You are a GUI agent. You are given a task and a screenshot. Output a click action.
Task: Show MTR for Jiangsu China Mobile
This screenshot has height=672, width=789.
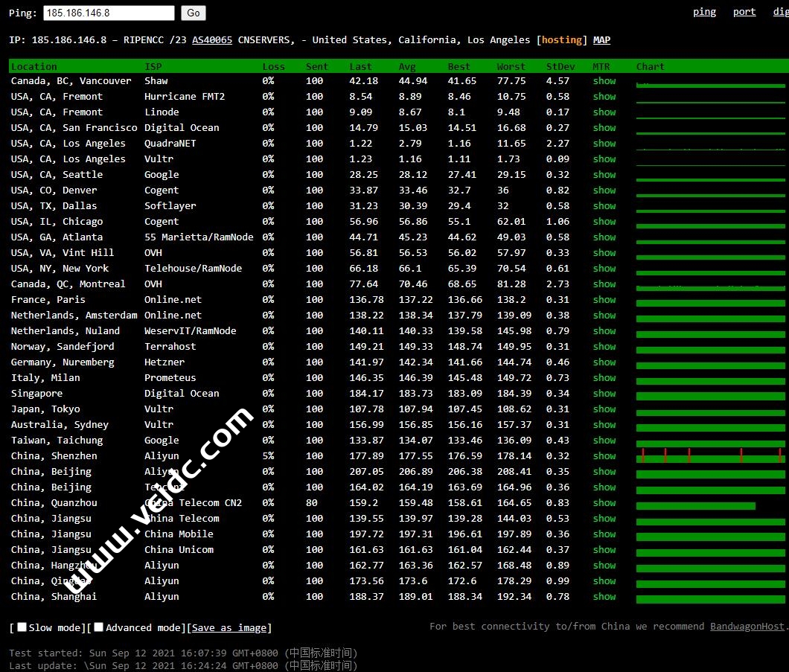(604, 534)
